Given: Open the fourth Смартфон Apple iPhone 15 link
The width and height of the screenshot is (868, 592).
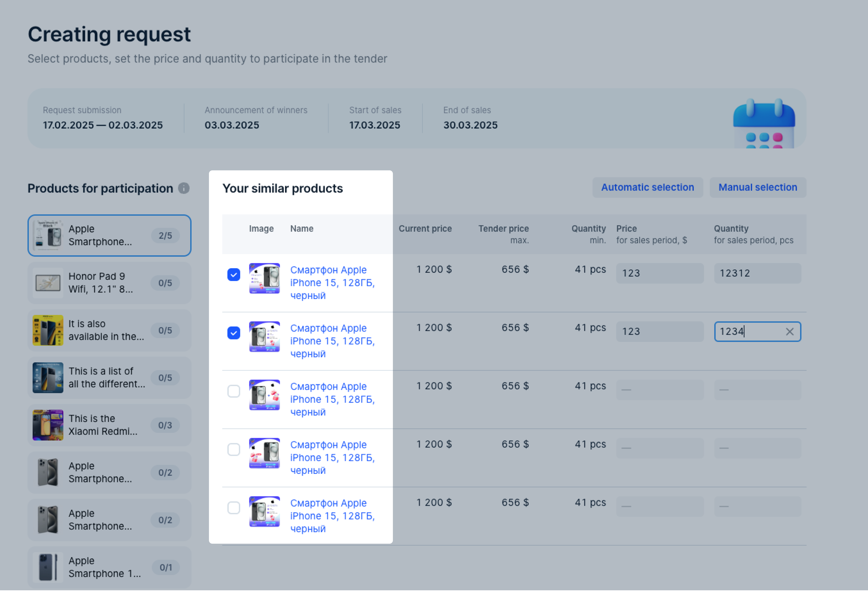Looking at the screenshot, I should click(332, 457).
